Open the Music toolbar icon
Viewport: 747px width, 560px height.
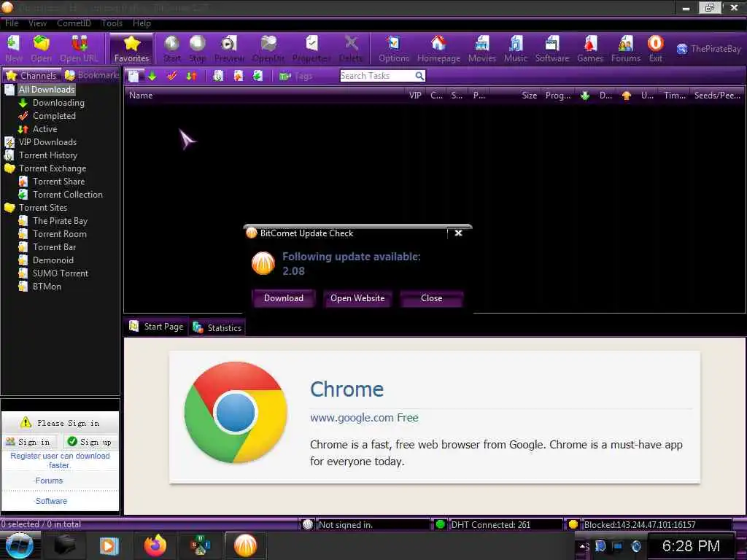(x=516, y=49)
